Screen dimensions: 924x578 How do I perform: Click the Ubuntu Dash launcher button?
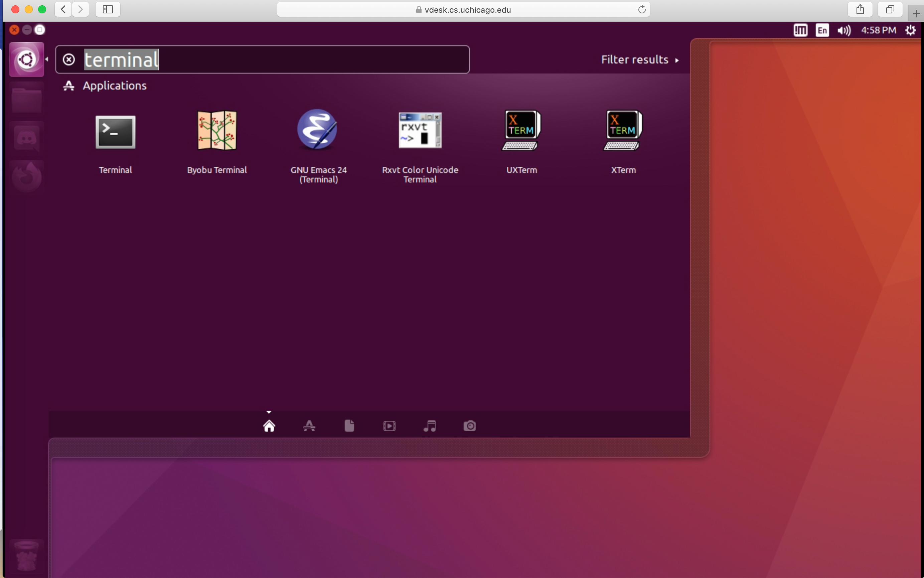click(x=26, y=59)
